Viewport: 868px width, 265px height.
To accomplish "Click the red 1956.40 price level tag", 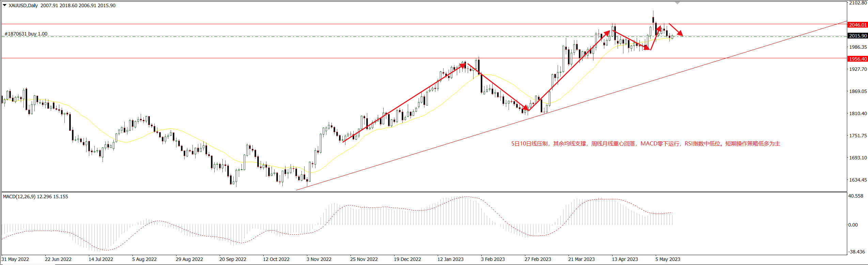I will (x=857, y=59).
